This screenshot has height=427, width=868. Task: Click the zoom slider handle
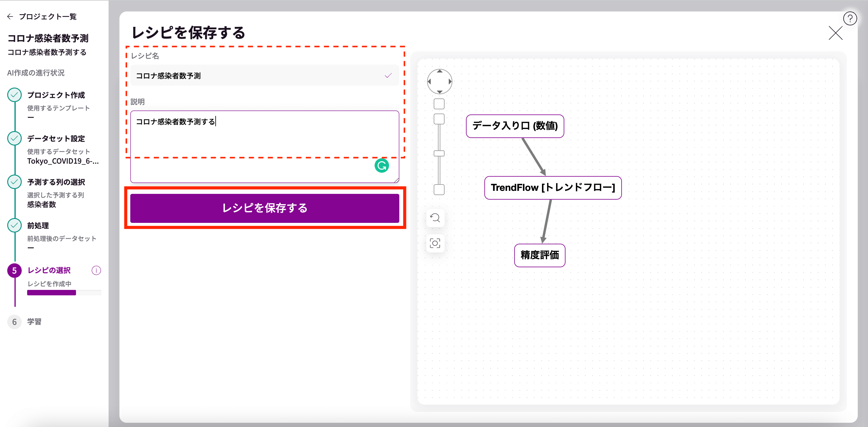coord(439,153)
